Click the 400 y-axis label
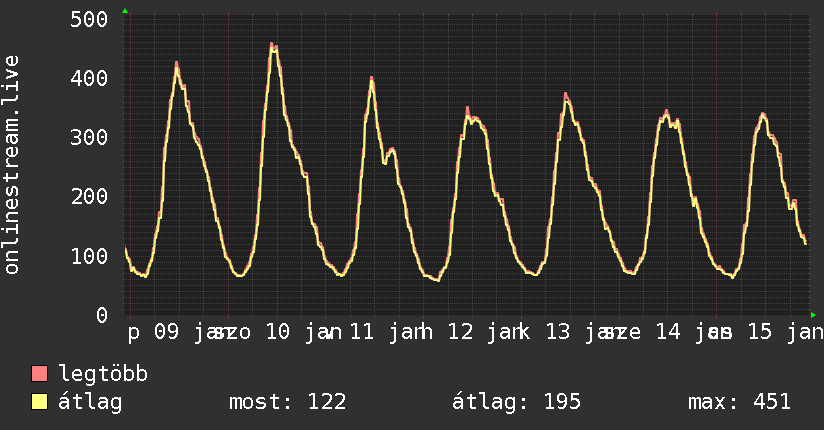This screenshot has width=824, height=430. click(89, 78)
